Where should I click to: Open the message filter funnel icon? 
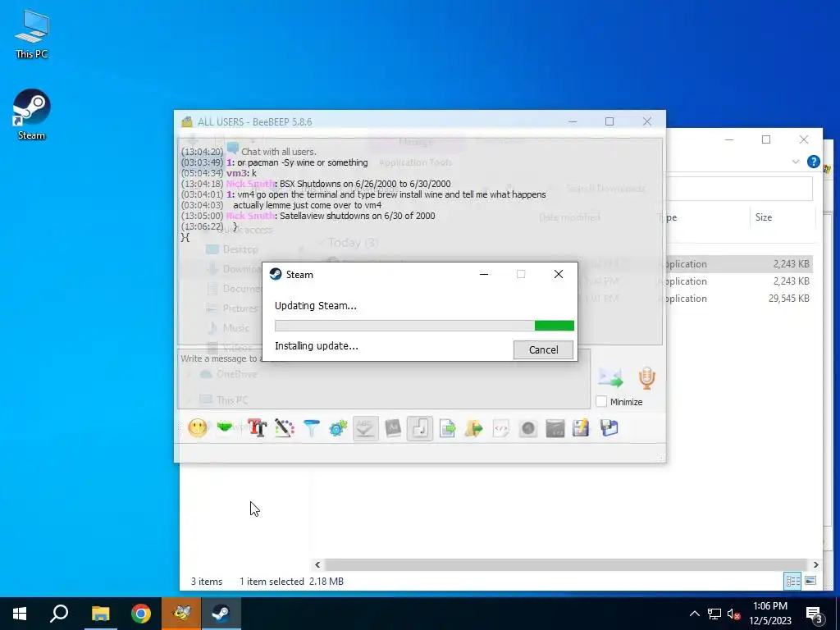click(x=311, y=428)
